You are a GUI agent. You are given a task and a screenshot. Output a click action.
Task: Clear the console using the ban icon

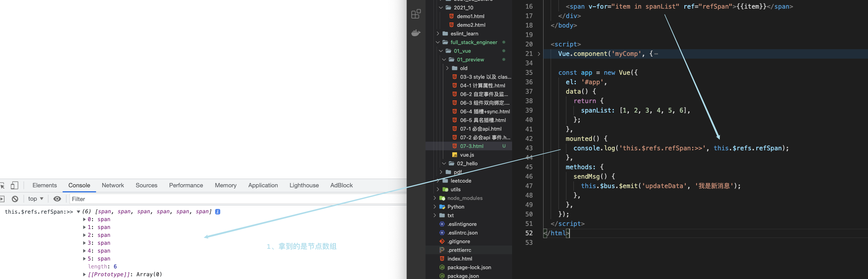(15, 199)
